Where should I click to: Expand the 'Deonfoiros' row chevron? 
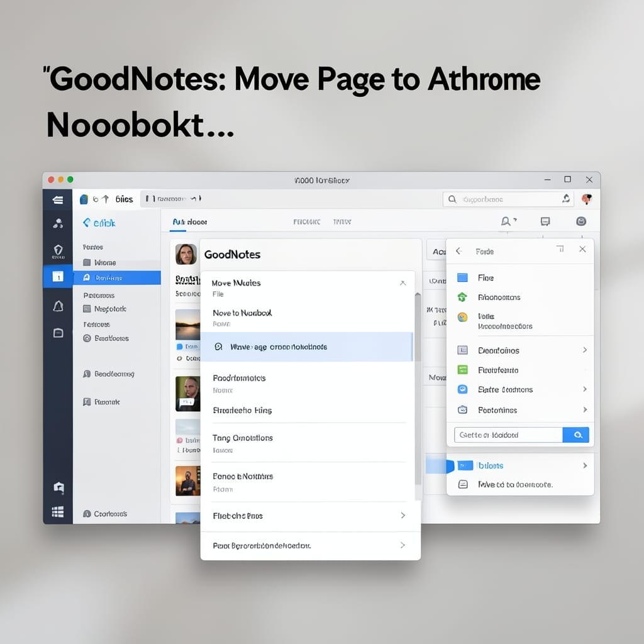(x=585, y=350)
